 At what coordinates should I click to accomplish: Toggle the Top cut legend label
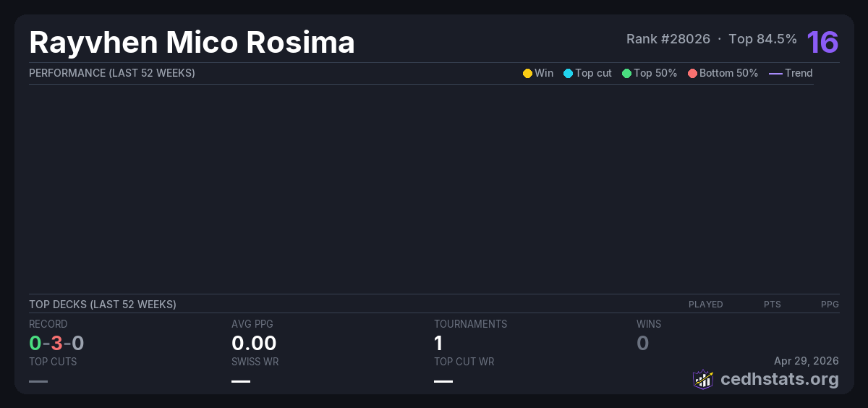(593, 73)
